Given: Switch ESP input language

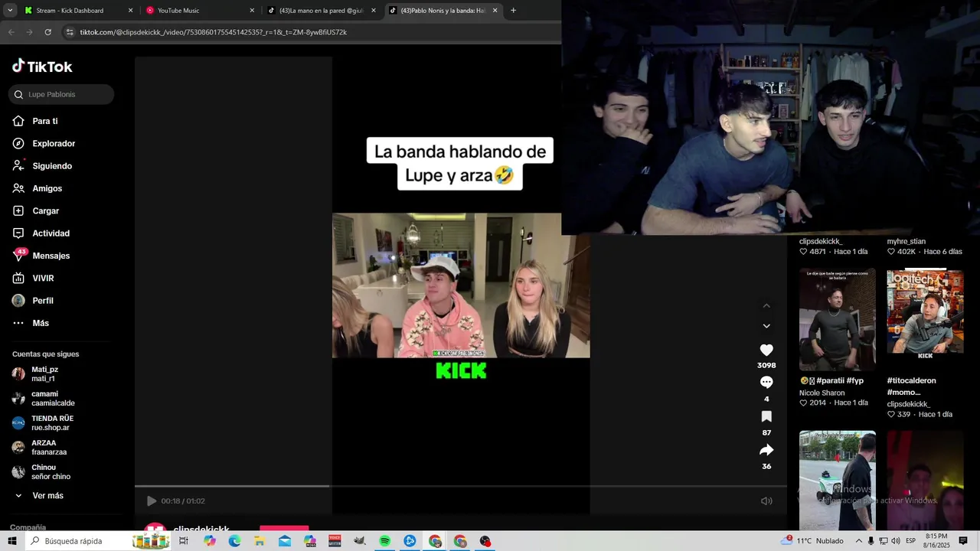Looking at the screenshot, I should click(910, 541).
